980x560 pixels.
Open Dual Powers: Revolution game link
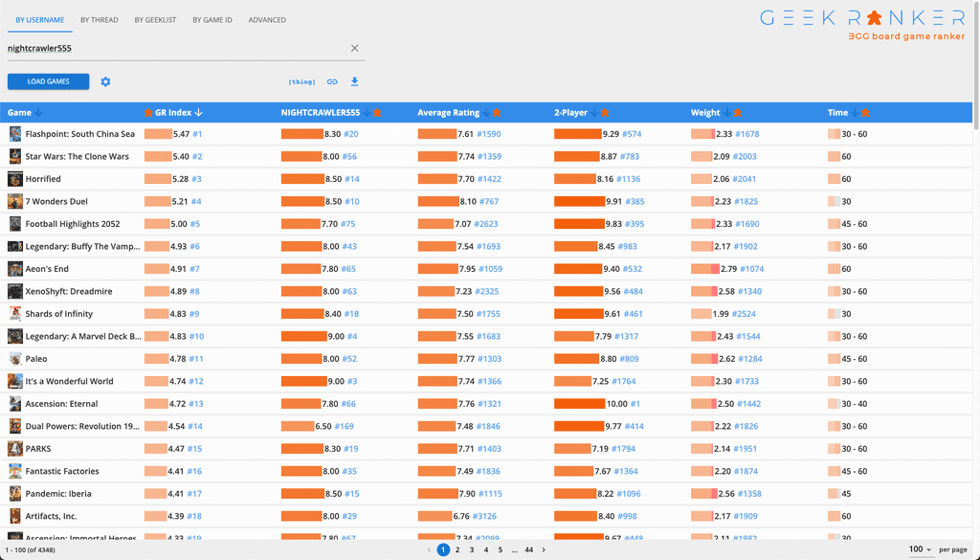(82, 426)
